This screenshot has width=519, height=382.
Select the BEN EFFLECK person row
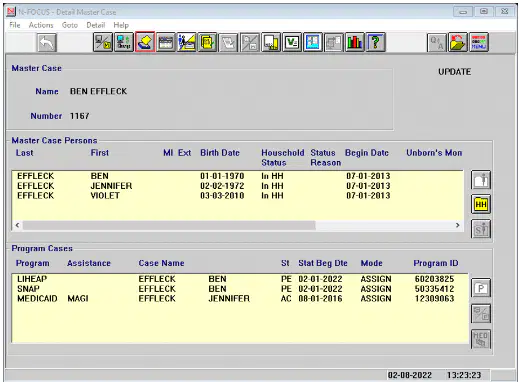(237, 176)
